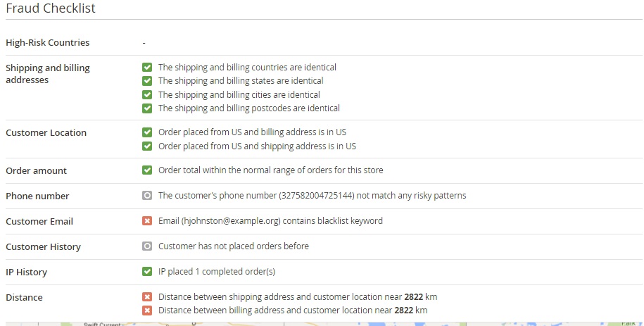
Task: Click green check beside identical billing states
Action: click(147, 81)
